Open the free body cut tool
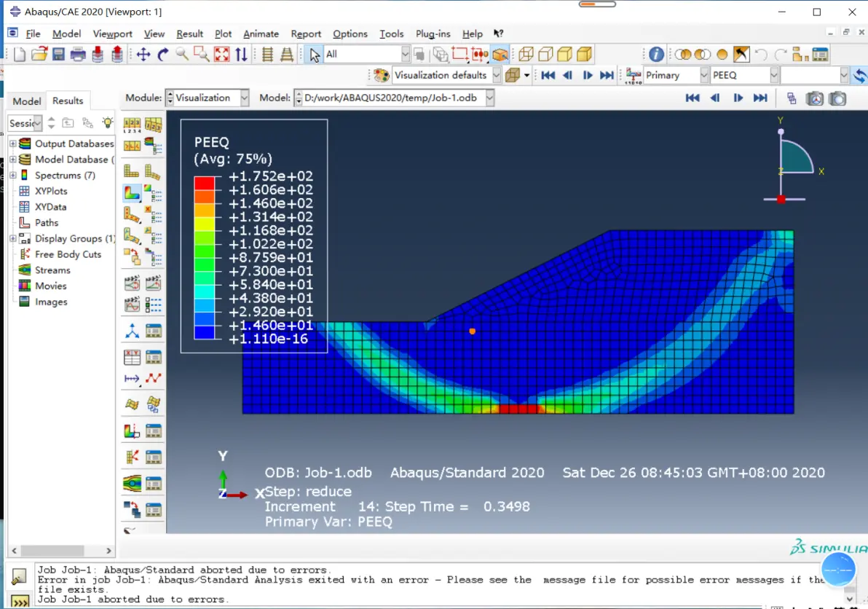Screen dimensions: 868x609 tap(132, 457)
